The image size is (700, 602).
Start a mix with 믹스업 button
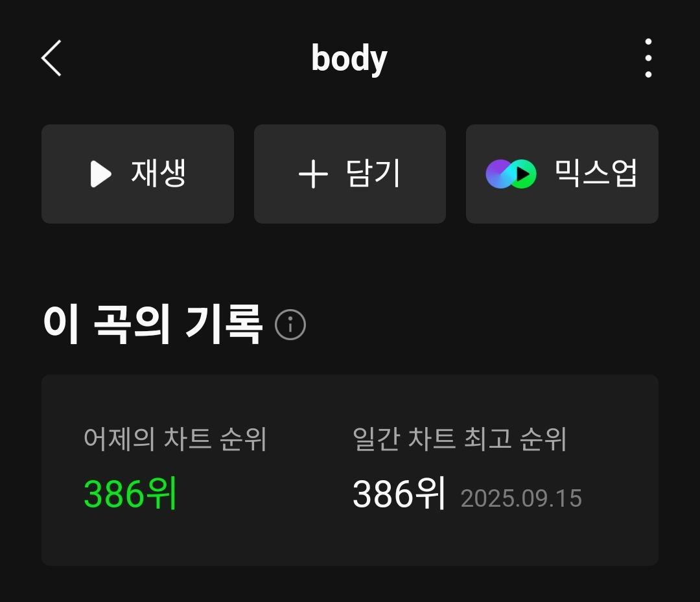coord(562,174)
